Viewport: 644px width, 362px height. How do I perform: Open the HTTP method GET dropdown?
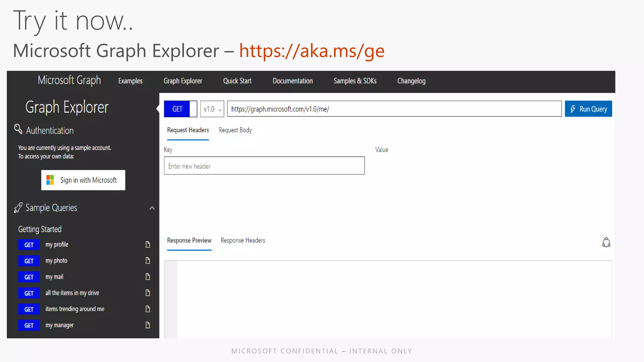(x=193, y=109)
